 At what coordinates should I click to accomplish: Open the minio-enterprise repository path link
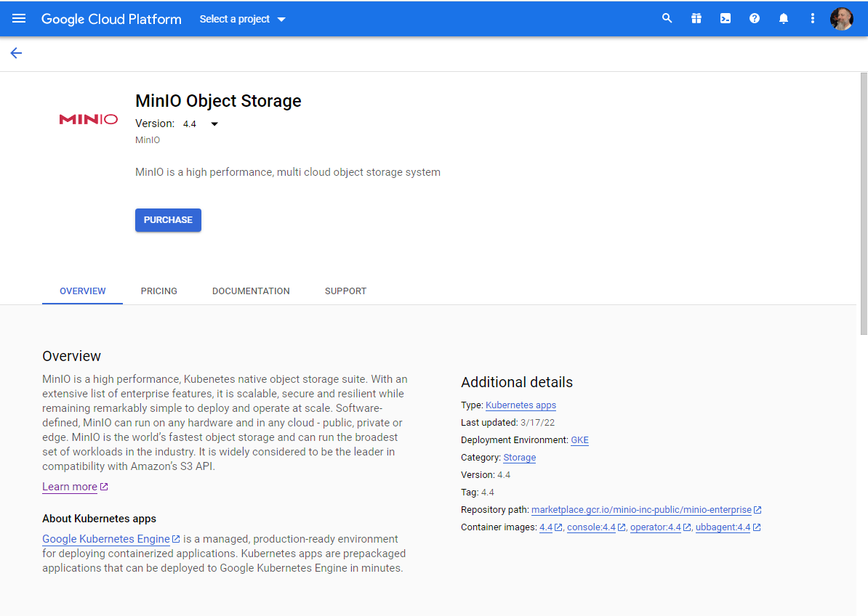[641, 510]
